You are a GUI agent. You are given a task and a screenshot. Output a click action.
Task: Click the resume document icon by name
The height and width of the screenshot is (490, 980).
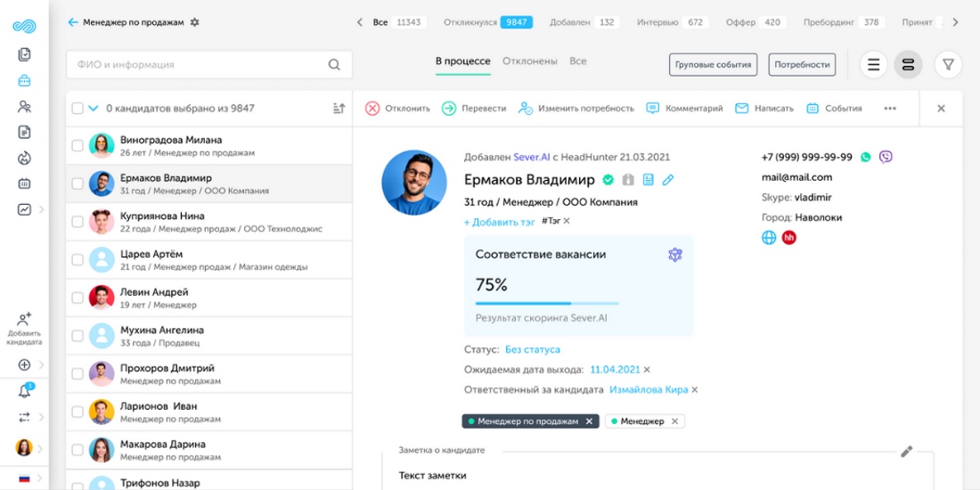click(648, 180)
